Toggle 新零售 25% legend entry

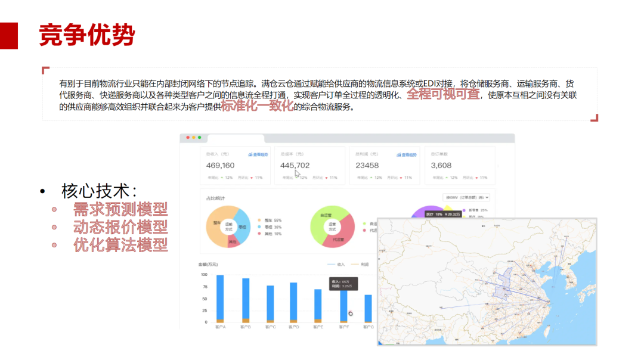(x=475, y=210)
